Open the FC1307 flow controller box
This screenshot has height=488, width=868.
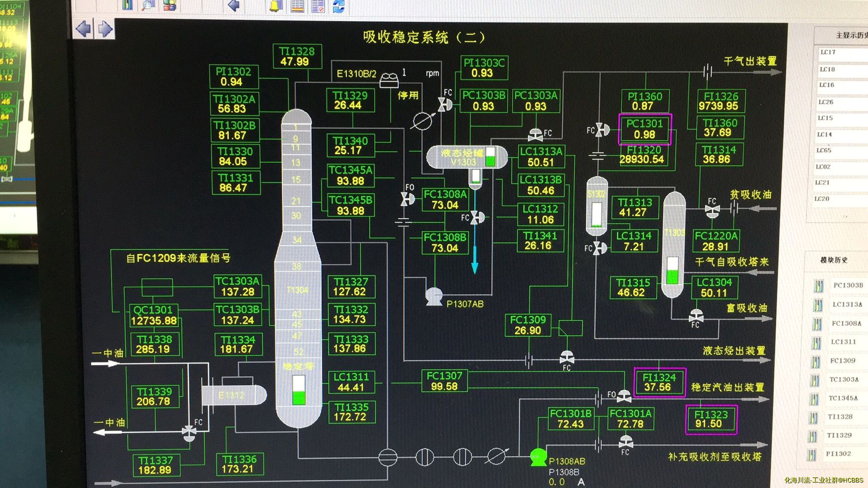(444, 381)
